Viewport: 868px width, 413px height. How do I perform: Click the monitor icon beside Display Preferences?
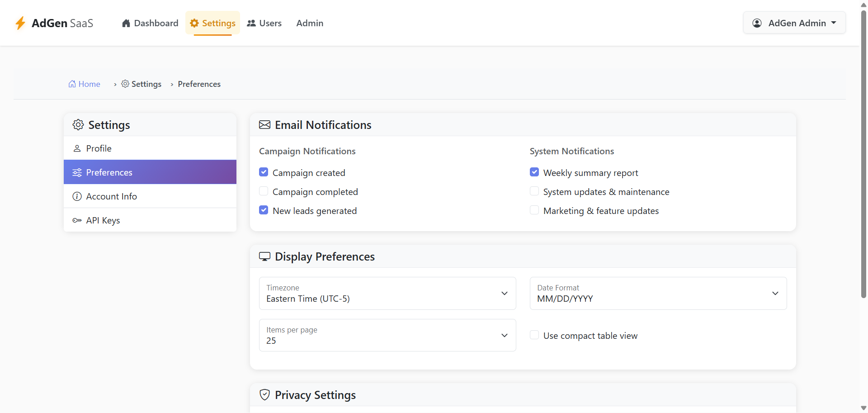(265, 256)
